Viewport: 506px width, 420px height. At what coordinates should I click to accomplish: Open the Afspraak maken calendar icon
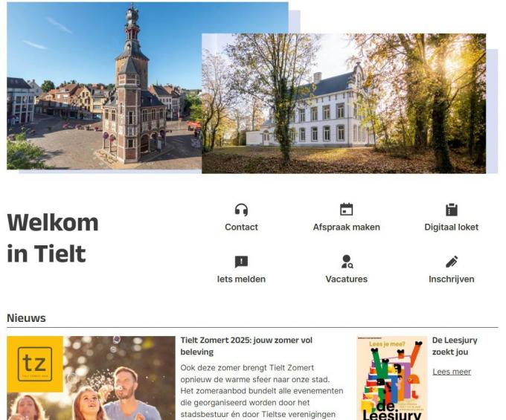point(346,210)
